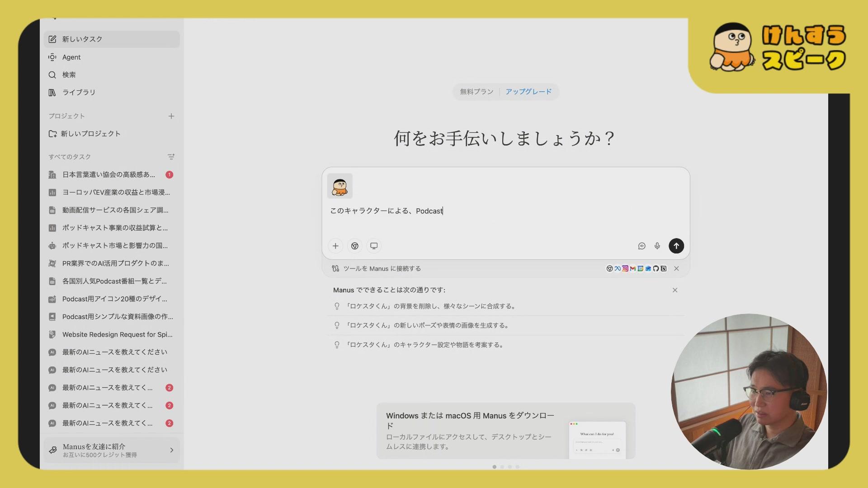The image size is (868, 488).
Task: Open the filter options for すべてのタスク
Action: pos(171,156)
